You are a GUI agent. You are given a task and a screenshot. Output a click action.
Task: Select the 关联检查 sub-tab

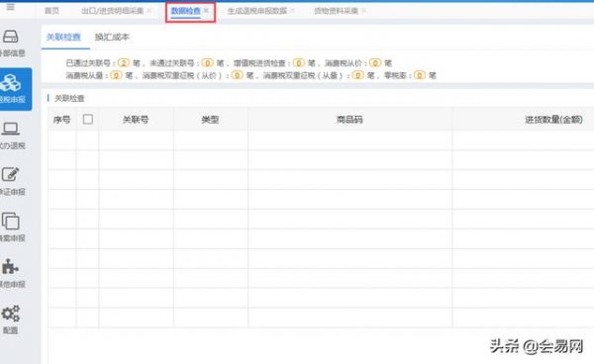pyautogui.click(x=63, y=37)
